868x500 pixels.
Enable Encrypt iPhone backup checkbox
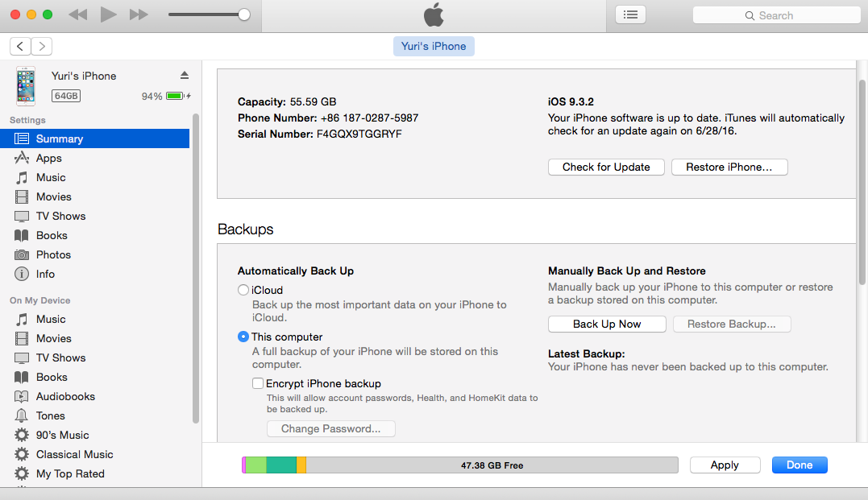[x=257, y=383]
